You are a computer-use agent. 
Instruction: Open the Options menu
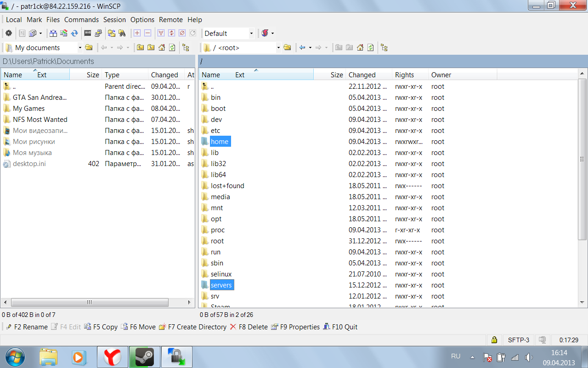pyautogui.click(x=142, y=20)
